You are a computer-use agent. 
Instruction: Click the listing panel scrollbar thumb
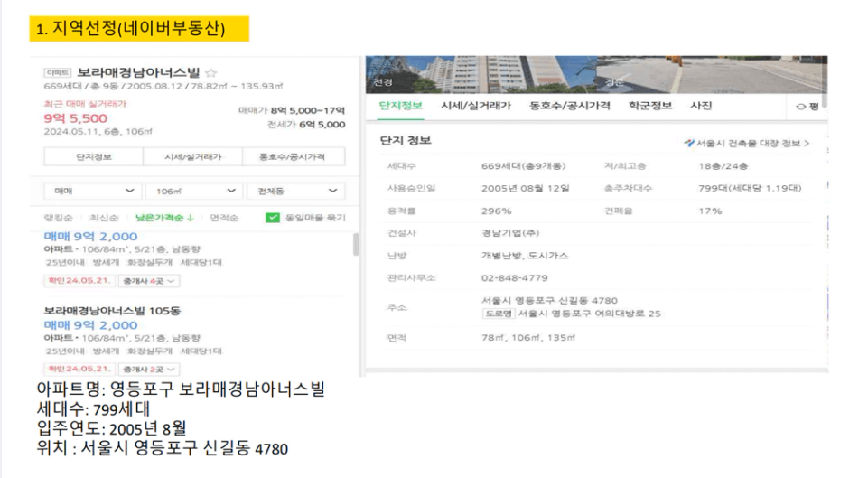(356, 244)
